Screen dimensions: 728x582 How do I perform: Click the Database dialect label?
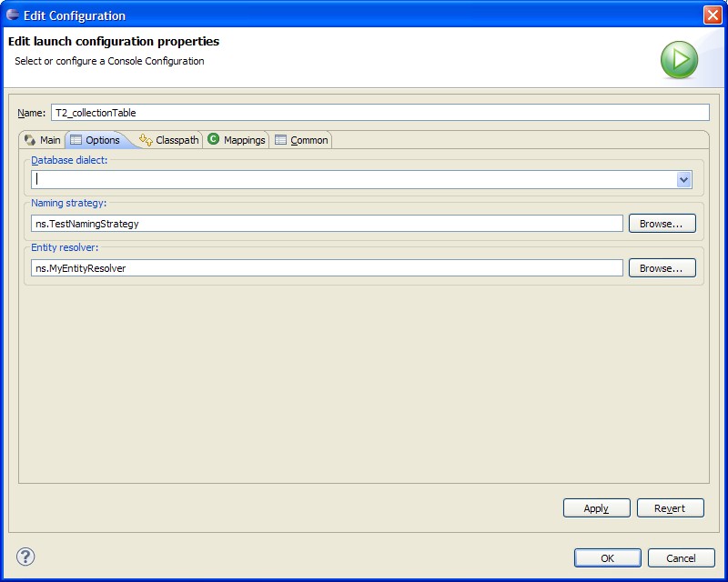tap(69, 160)
